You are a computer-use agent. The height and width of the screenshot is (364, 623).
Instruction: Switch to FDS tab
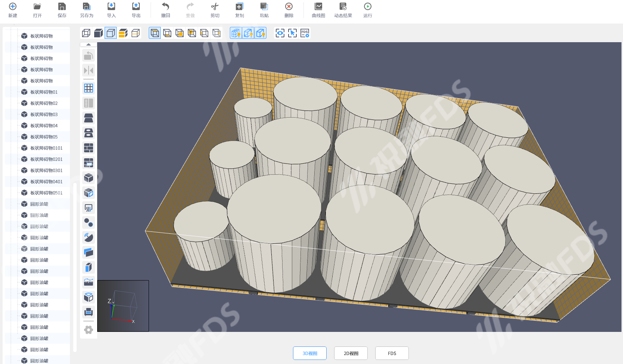392,353
